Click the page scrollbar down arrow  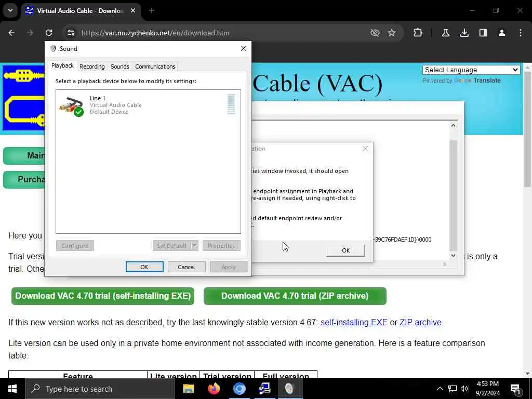click(x=528, y=374)
